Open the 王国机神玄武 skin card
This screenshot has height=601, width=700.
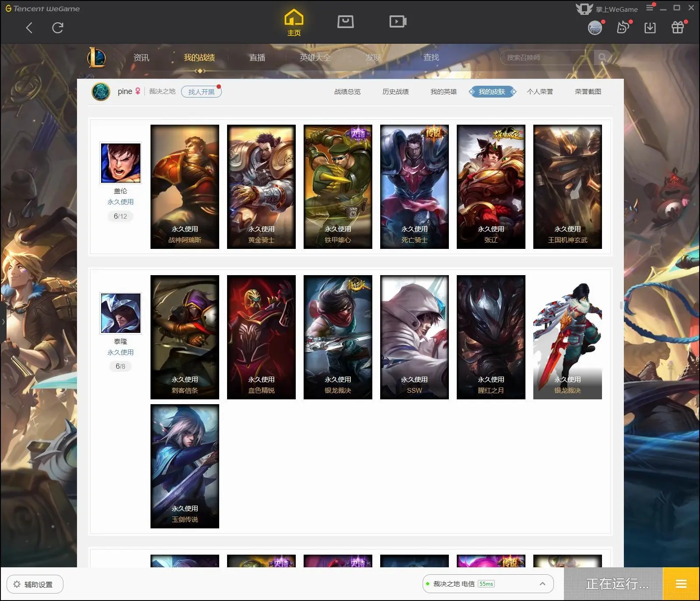567,187
